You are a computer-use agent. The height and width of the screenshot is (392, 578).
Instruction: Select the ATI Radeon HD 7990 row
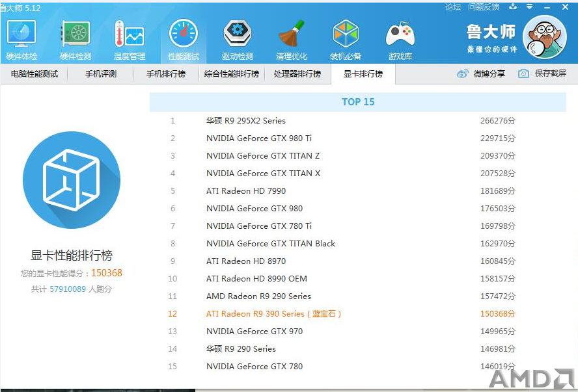pos(358,191)
